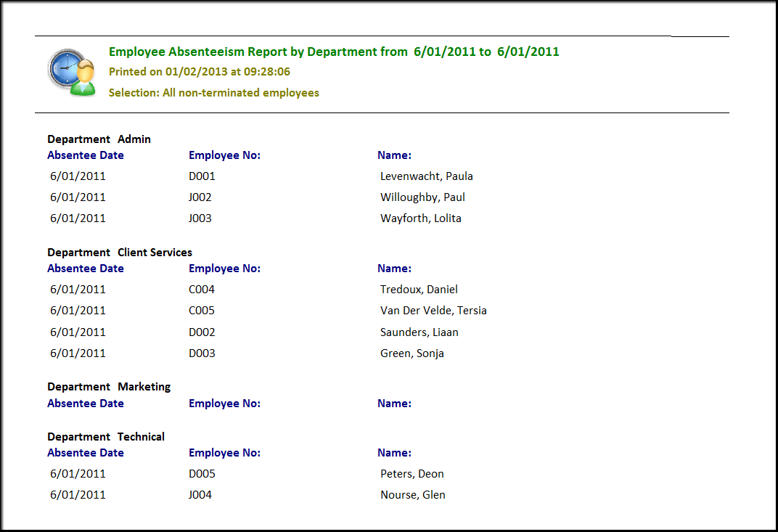This screenshot has width=778, height=532.
Task: Click the Selection: All non-terminated employees text
Action: pyautogui.click(x=213, y=93)
